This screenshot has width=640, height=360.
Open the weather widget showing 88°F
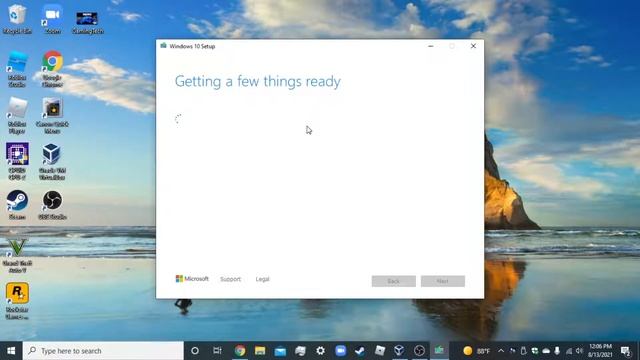476,351
